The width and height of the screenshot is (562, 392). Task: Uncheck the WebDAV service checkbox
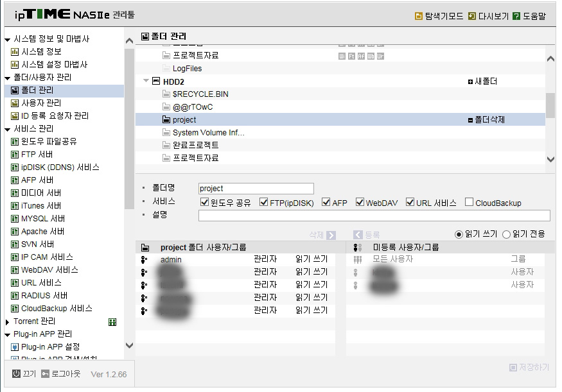point(360,202)
